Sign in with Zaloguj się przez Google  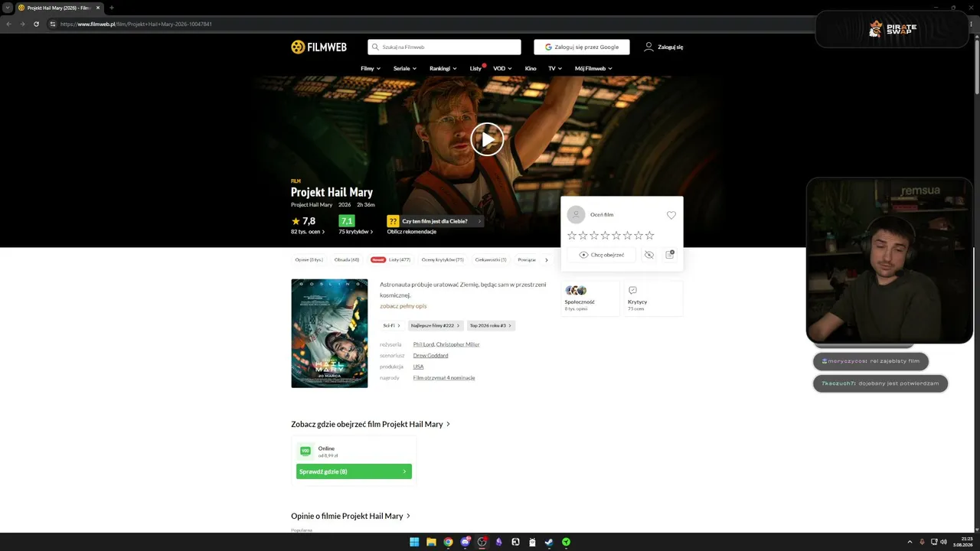tap(582, 47)
